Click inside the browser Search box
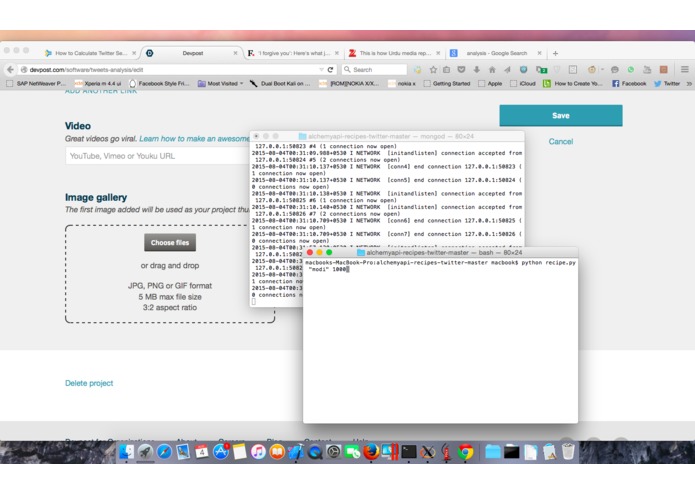Image resolution: width=695 pixels, height=494 pixels. click(375, 70)
